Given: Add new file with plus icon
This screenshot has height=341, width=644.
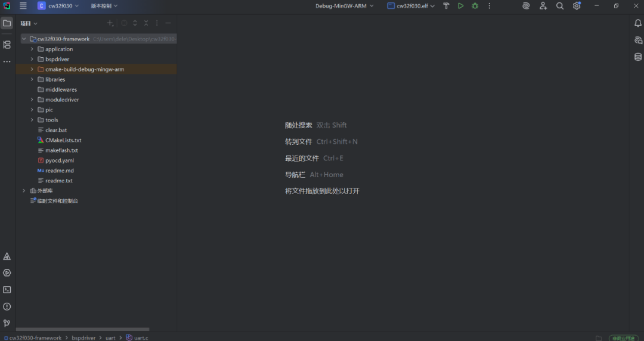Looking at the screenshot, I should coord(110,23).
